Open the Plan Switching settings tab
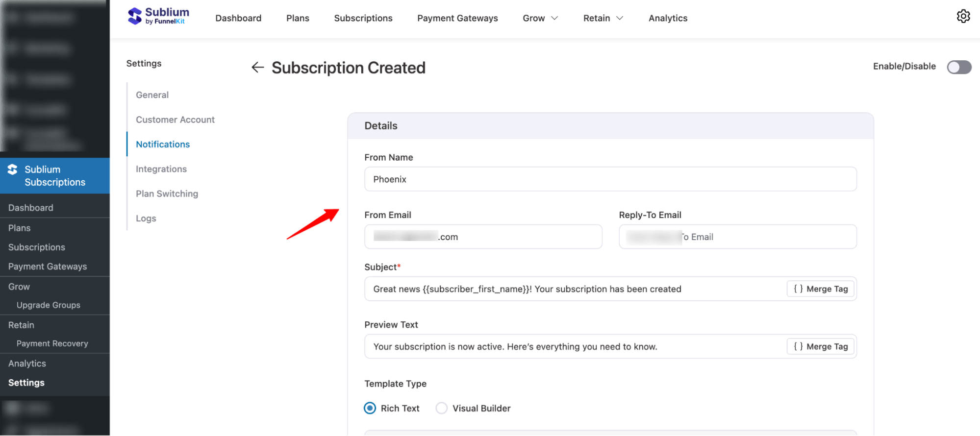This screenshot has width=980, height=436. [x=167, y=194]
